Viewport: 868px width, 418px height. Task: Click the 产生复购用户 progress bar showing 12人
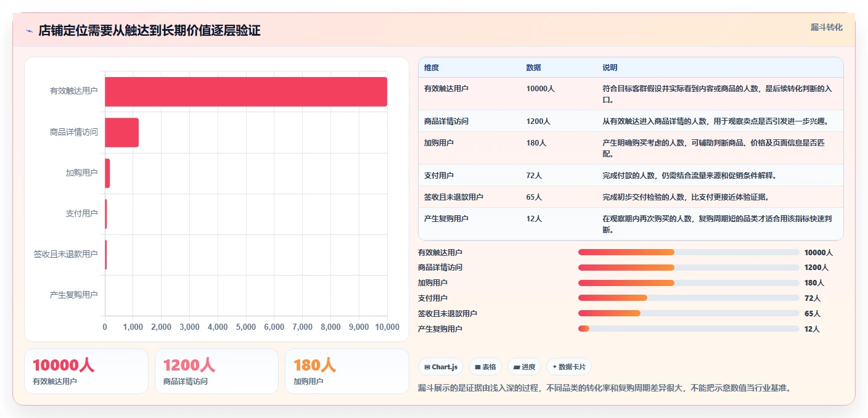click(689, 329)
